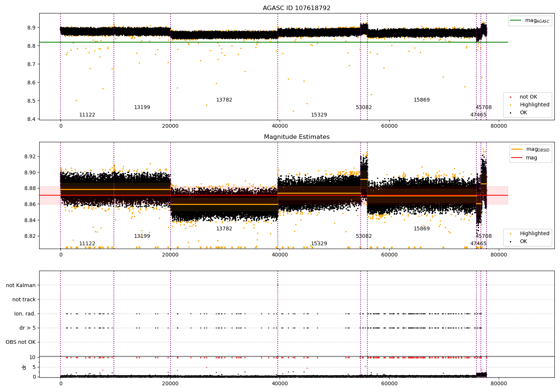Select OBSID label 15869 in the top plot

point(421,100)
